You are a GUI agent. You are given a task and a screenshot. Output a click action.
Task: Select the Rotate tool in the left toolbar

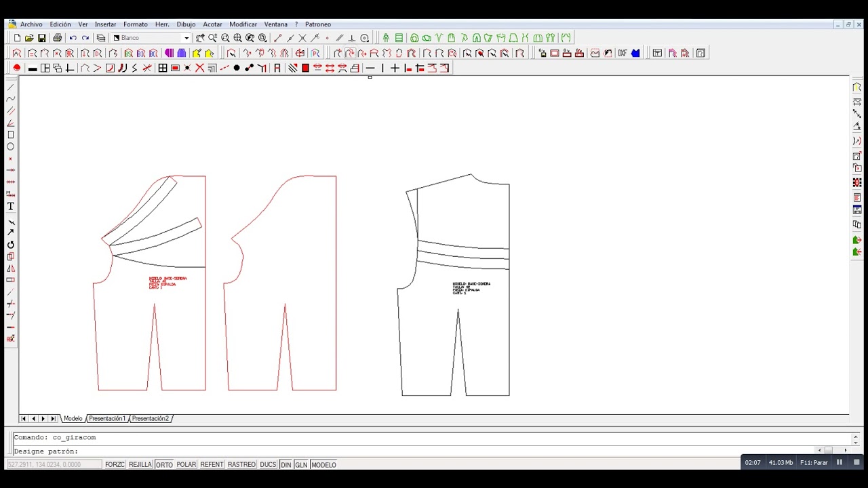click(x=11, y=245)
